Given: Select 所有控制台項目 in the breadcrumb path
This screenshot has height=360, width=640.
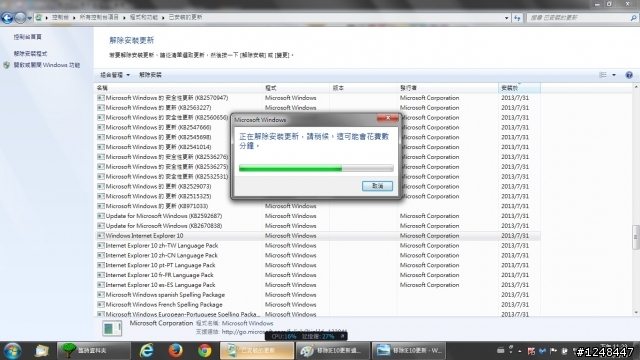Looking at the screenshot, I should point(99,18).
